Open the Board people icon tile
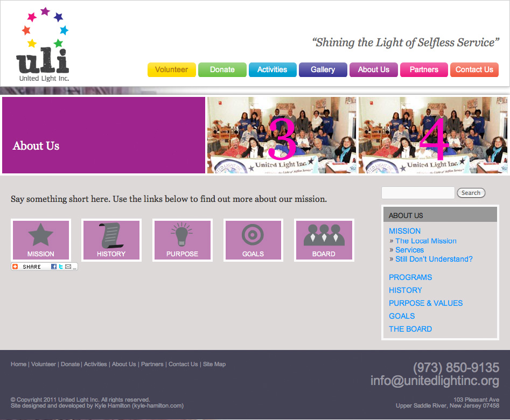The width and height of the screenshot is (510, 420). [324, 240]
